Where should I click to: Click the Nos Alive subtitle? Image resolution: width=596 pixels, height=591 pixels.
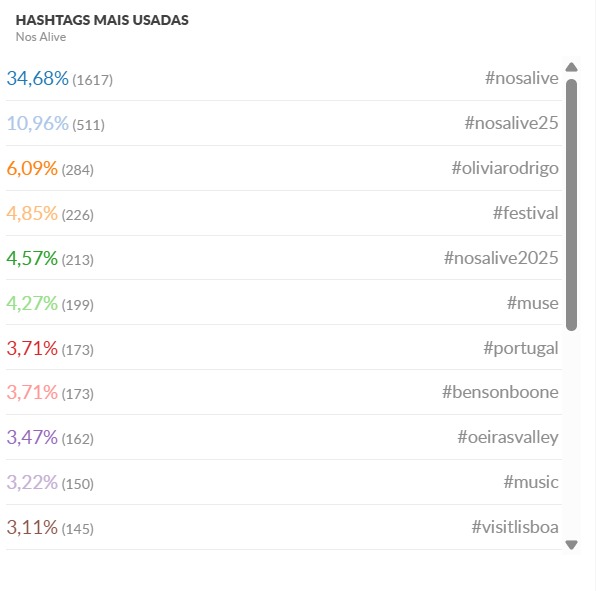coord(41,37)
